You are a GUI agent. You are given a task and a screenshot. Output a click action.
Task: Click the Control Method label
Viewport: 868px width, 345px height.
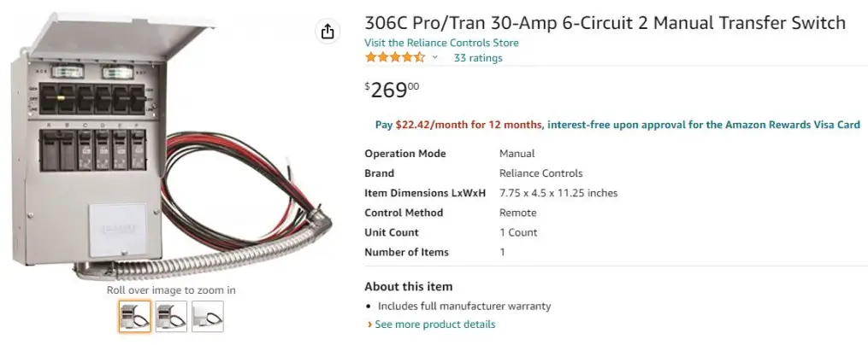tap(404, 213)
